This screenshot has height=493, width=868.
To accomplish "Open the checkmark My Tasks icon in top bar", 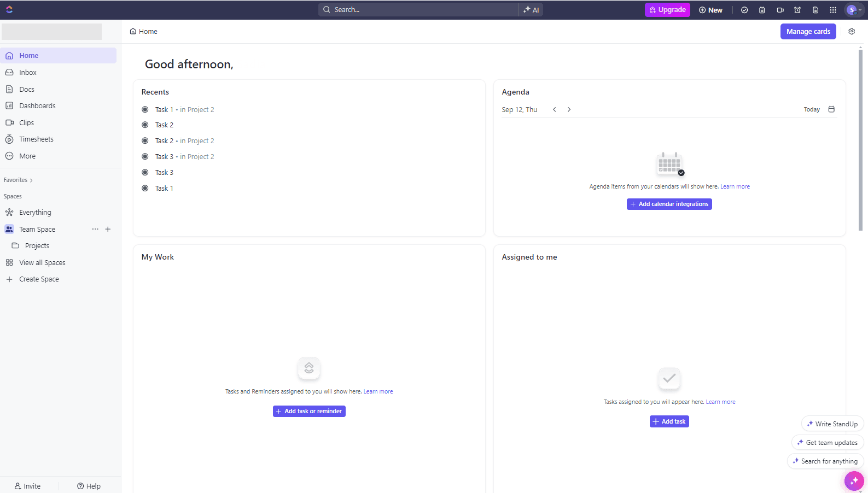I will tap(744, 10).
